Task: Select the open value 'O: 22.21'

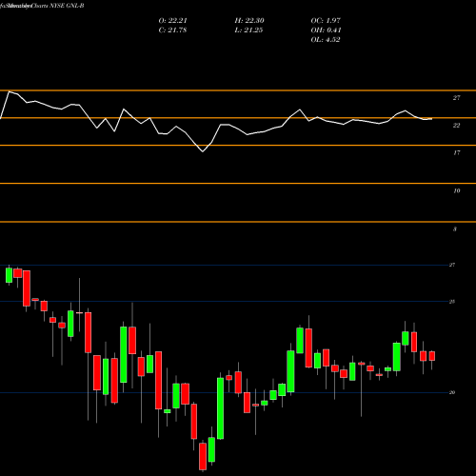Action: pyautogui.click(x=173, y=21)
